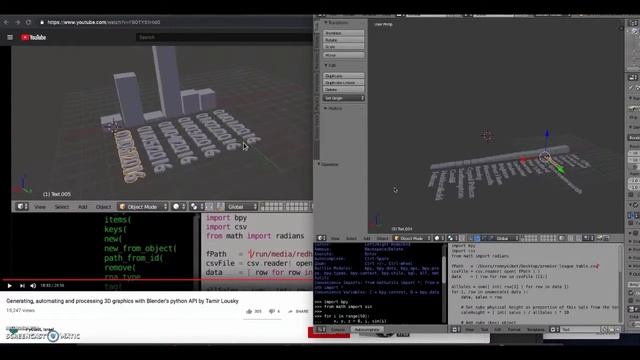
Task: Click Translate in Blender tool shelf
Action: tap(344, 33)
